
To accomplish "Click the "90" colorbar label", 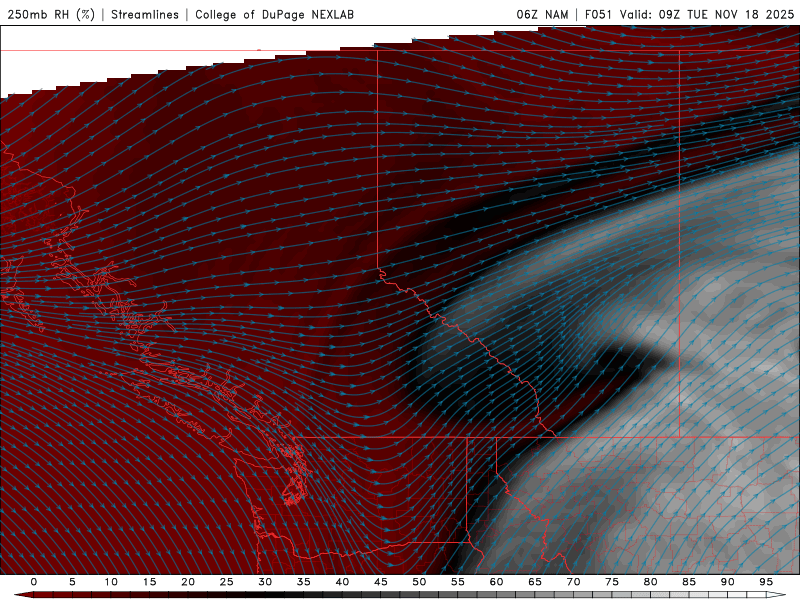I will click(727, 582).
